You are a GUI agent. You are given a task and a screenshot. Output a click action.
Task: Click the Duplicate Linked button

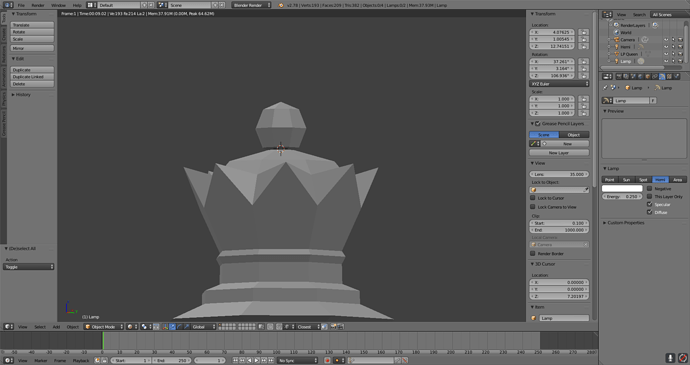coord(32,77)
